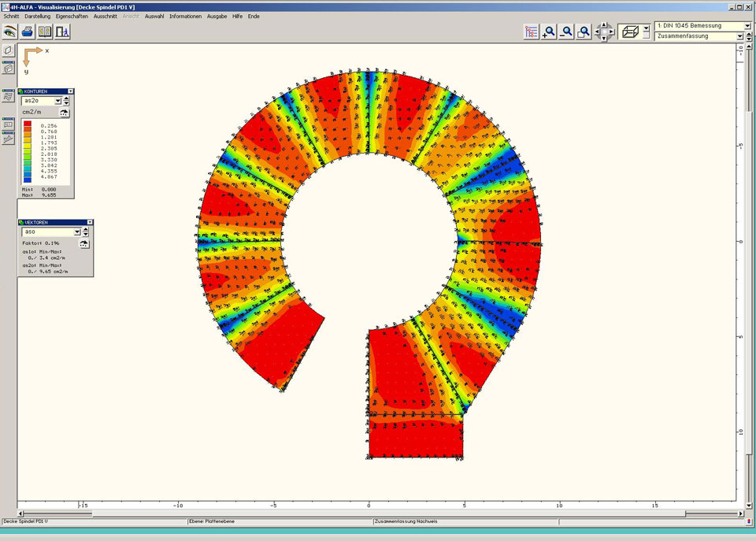Zoom out with the minus magnifier
The image size is (756, 541).
[566, 31]
